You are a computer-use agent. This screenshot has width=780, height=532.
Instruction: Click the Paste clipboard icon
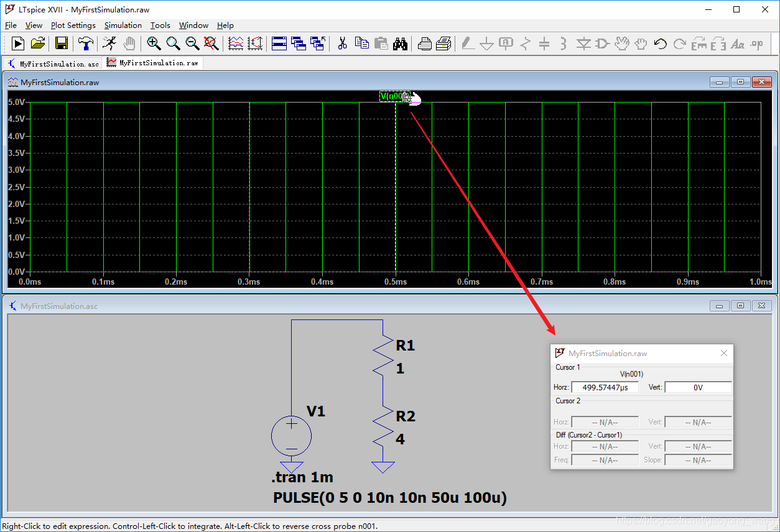(381, 44)
